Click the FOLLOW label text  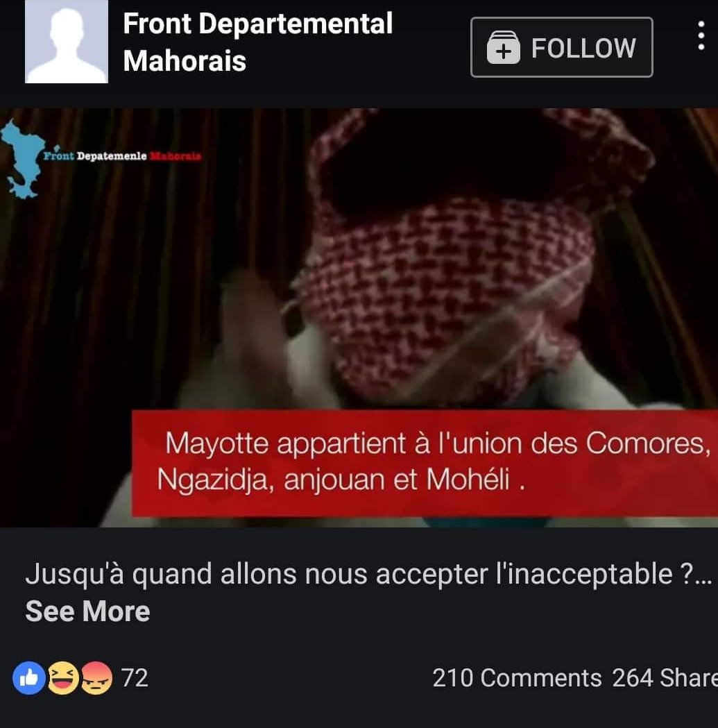point(583,48)
